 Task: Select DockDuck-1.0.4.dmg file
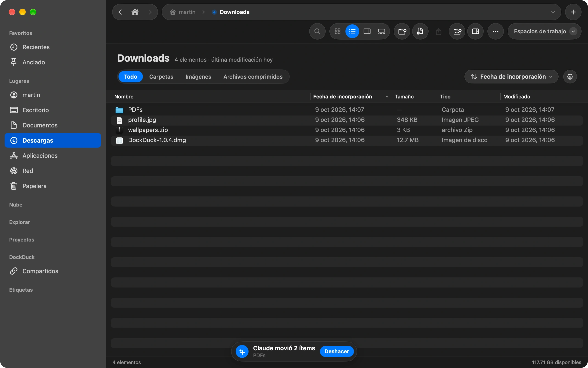[347, 140]
